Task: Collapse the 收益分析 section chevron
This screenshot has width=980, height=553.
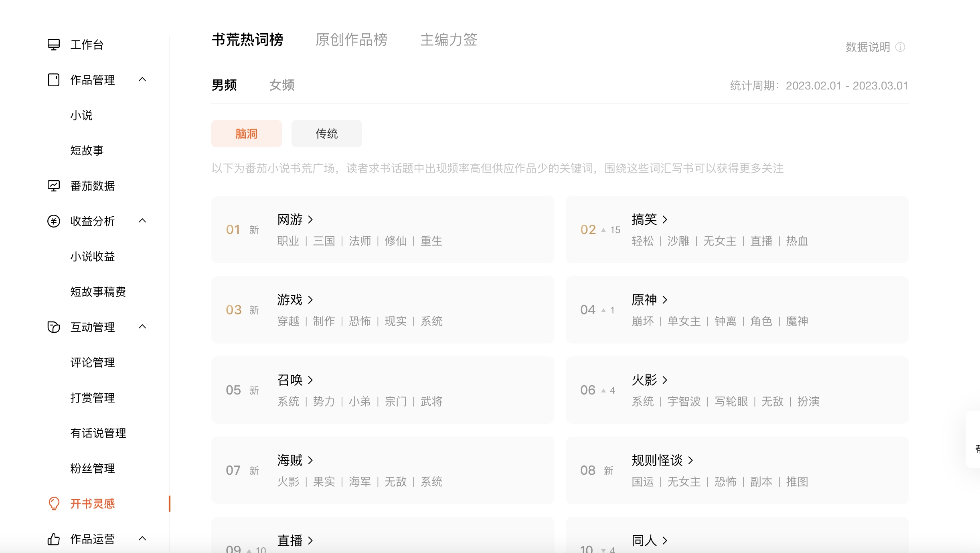Action: pos(142,221)
